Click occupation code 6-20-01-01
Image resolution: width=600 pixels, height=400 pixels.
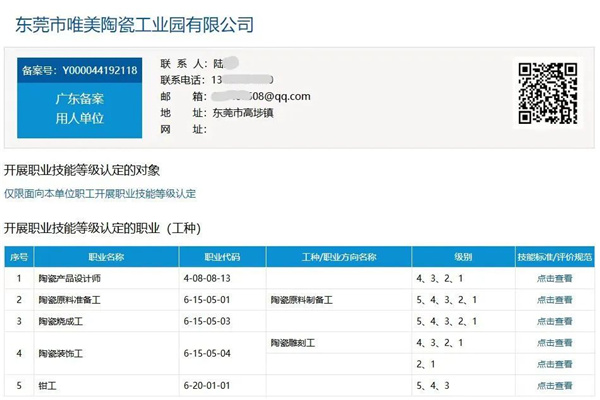click(x=207, y=385)
